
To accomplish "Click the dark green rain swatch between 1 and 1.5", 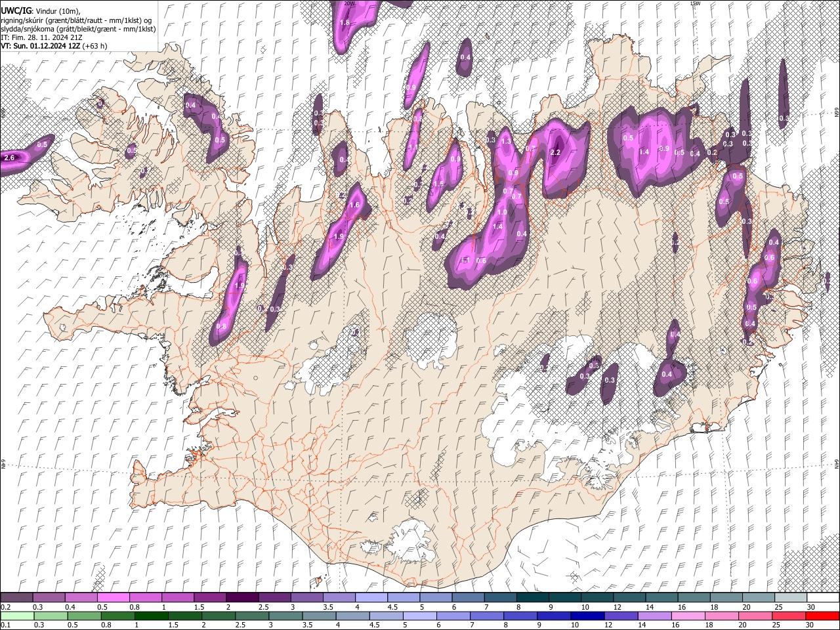I will [151, 616].
